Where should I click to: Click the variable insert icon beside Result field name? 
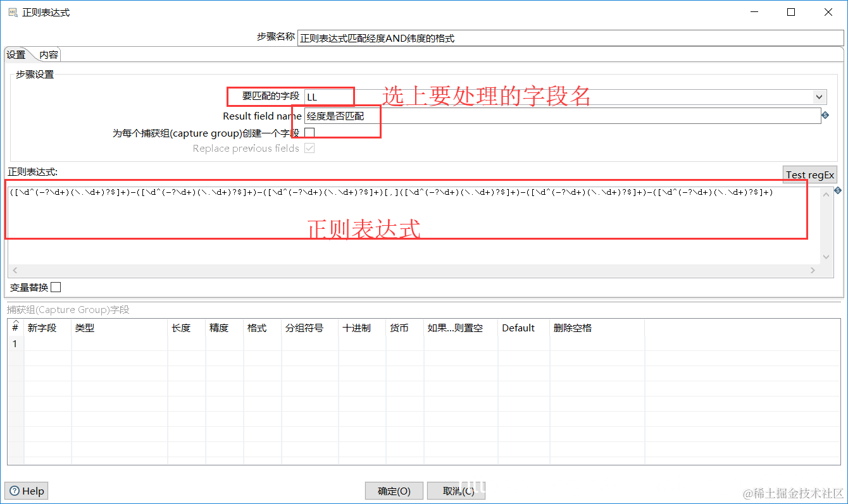pyautogui.click(x=825, y=116)
